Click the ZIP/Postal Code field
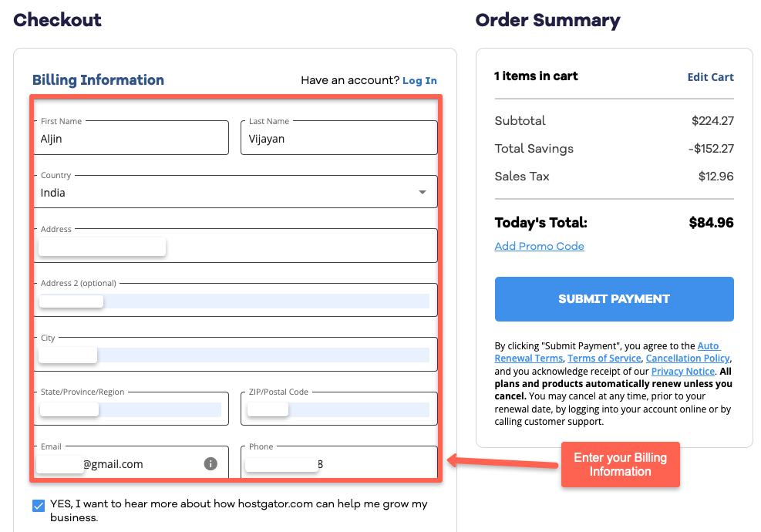The width and height of the screenshot is (761, 532). (339, 409)
